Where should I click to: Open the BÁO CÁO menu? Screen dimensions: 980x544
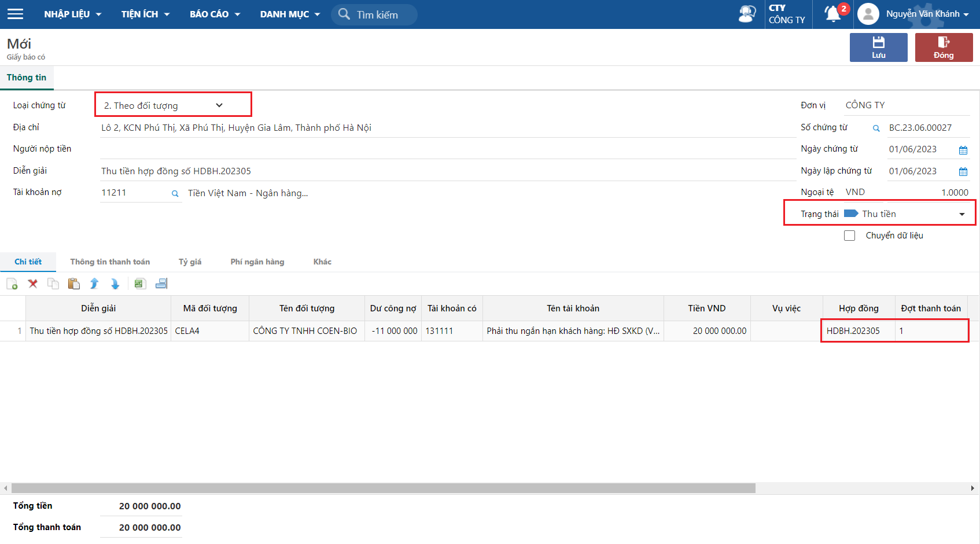tap(215, 14)
